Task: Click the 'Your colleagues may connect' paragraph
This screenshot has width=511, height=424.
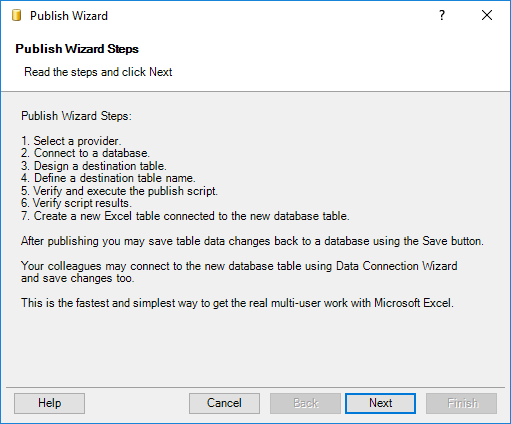Action: [x=239, y=272]
